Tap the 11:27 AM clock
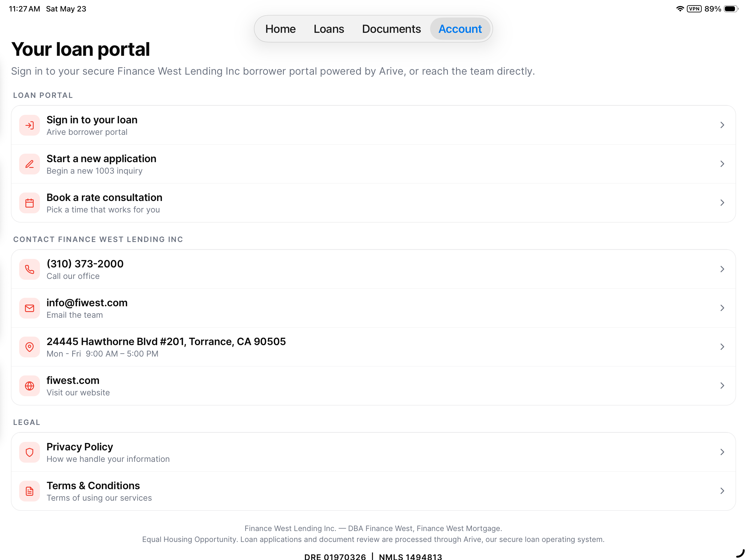The height and width of the screenshot is (560, 747). (x=24, y=9)
